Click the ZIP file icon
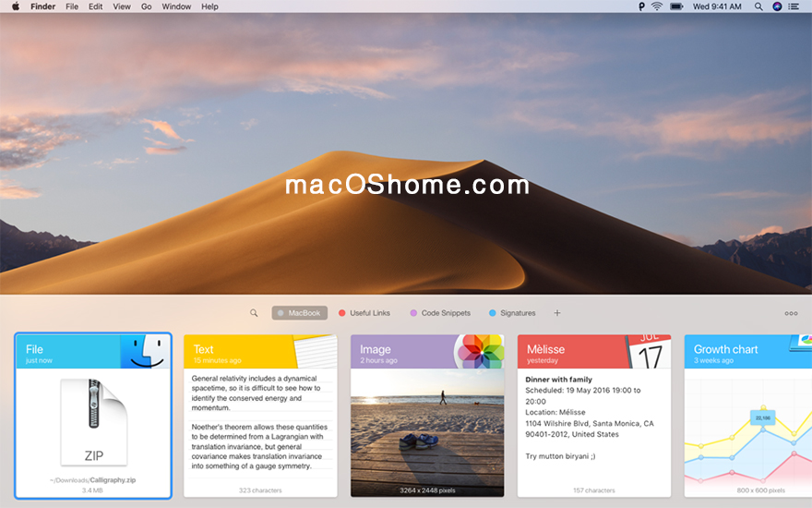This screenshot has width=812, height=508. 94,422
